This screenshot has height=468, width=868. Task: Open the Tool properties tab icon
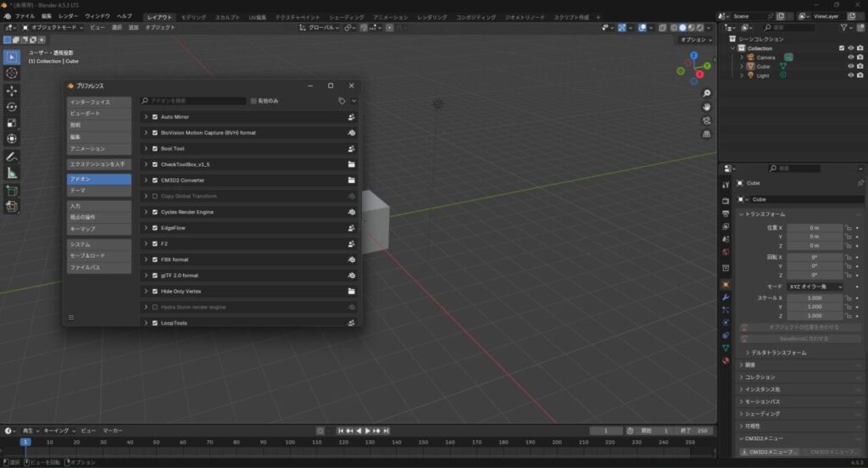tap(726, 185)
